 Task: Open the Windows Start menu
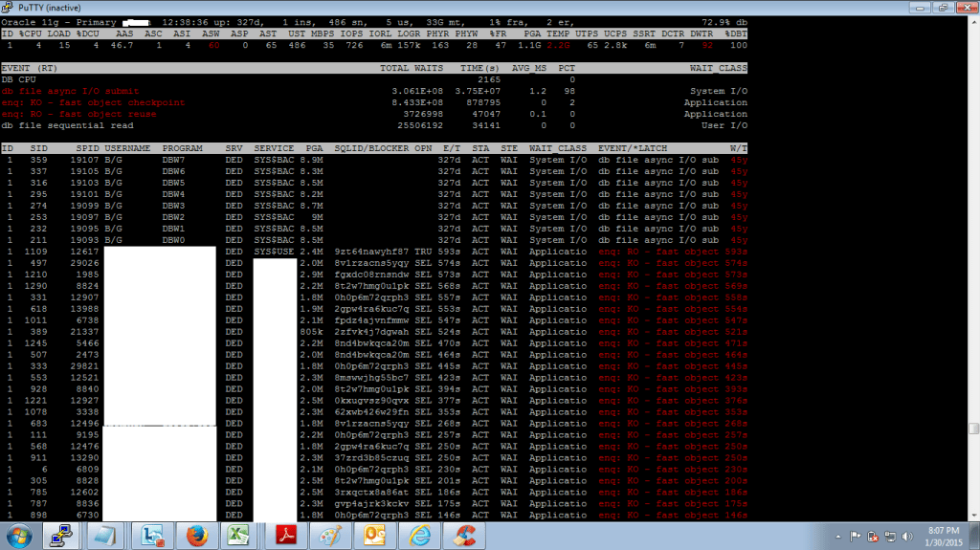19,537
